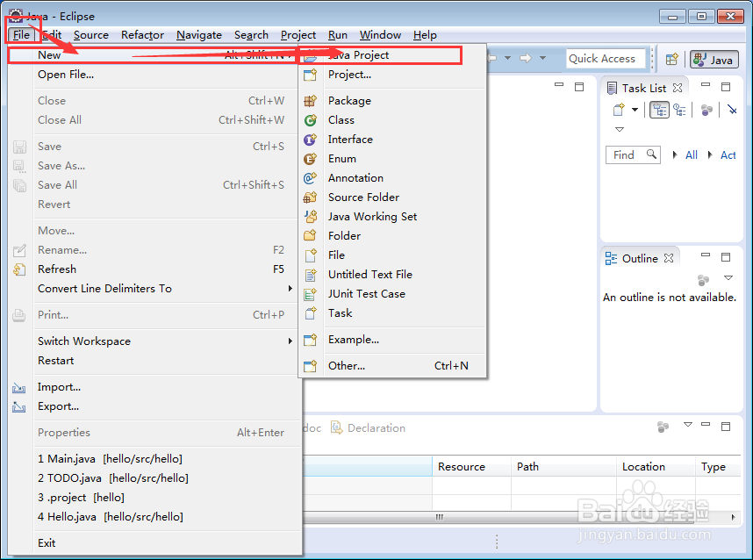This screenshot has width=753, height=560.
Task: Click Open Perspective toolbar icon
Action: pos(672,59)
